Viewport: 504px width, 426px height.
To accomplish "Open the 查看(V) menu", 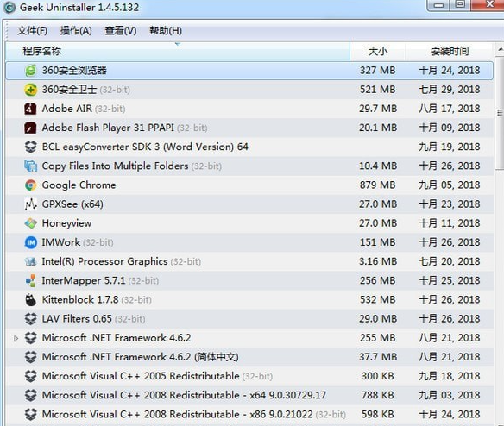I will [x=121, y=31].
